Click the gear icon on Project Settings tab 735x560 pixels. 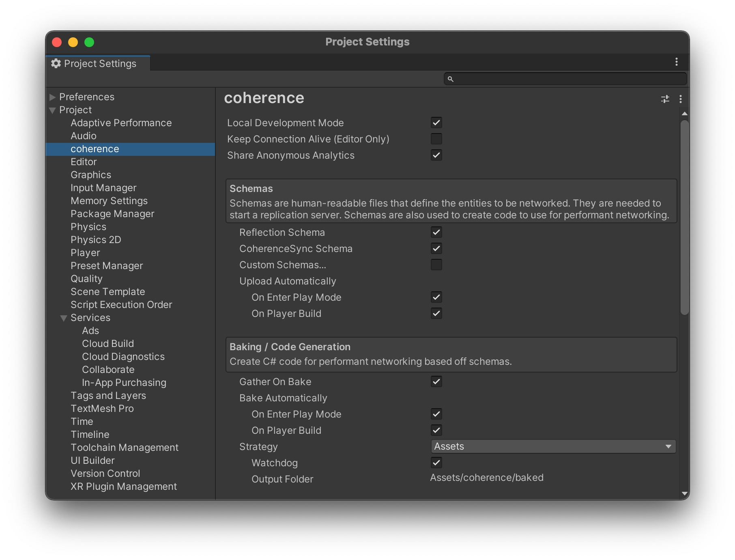coord(56,64)
